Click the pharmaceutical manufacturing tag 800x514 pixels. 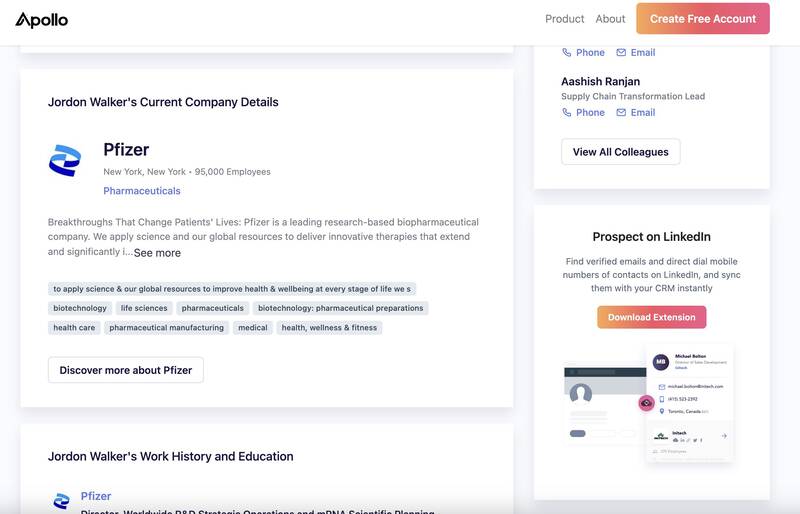tap(167, 327)
